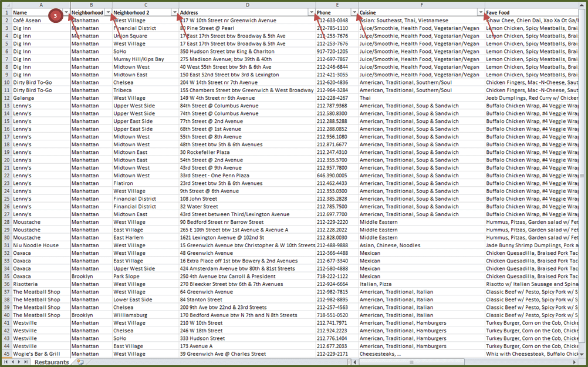The height and width of the screenshot is (367, 588).
Task: Open the Cuisine column filter dropdown
Action: point(481,12)
